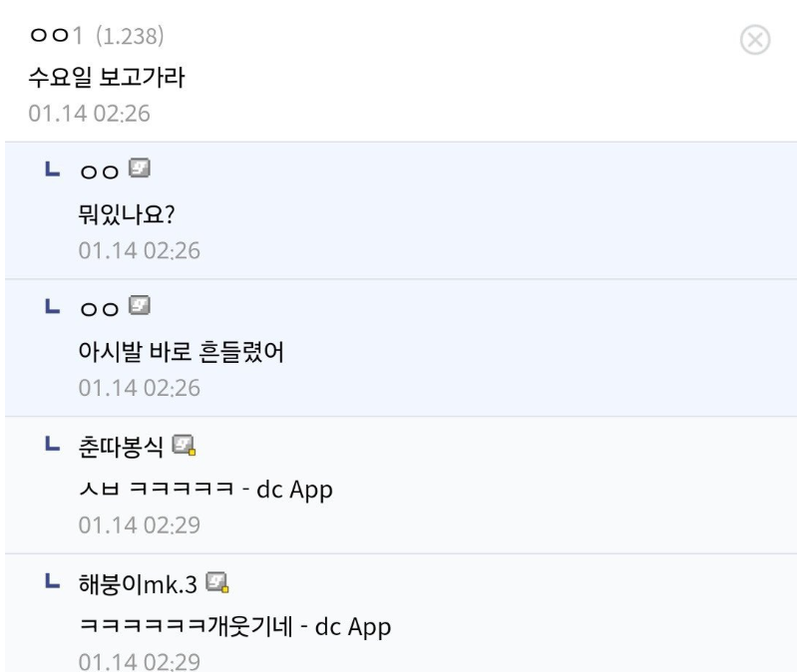Screen dimensions: 797x672
Task: Open the 해붕이mk.3 user nickname
Action: (x=138, y=581)
